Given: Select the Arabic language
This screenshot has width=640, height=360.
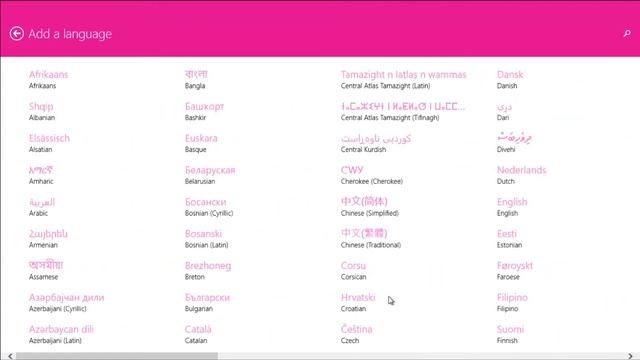Looking at the screenshot, I should coord(42,207).
